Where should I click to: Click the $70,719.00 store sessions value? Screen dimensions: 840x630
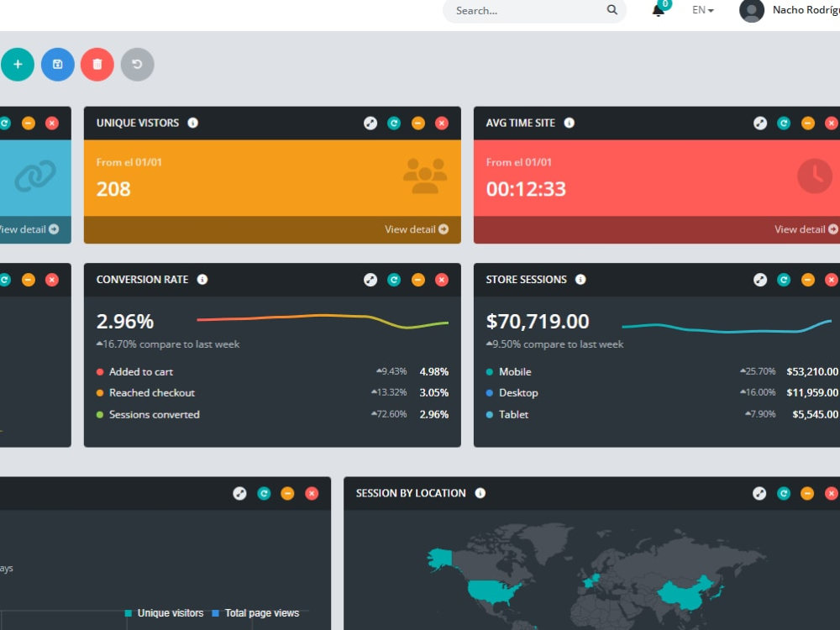point(538,322)
